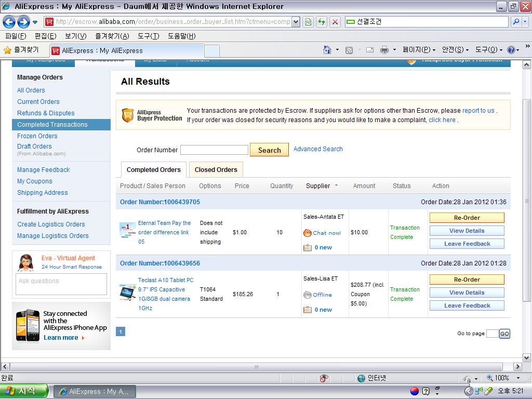Click the search magnifier icon
The width and height of the screenshot is (532, 399).
coord(516,22)
